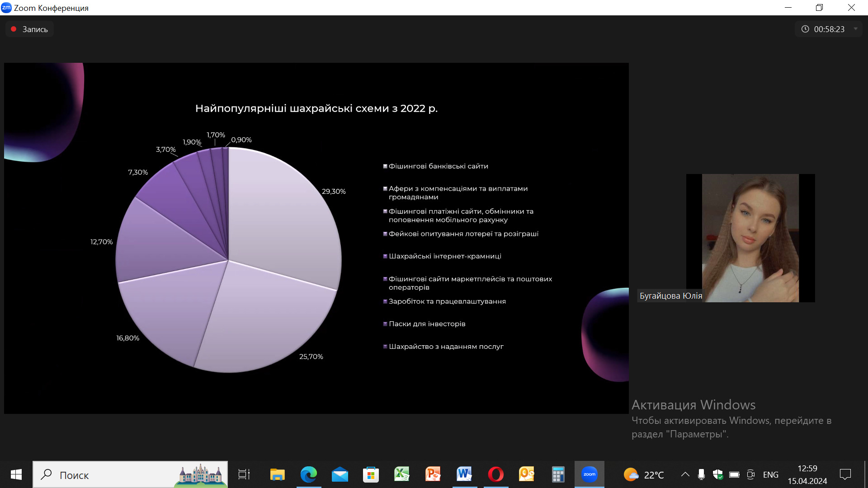
Task: Open PowerPoint from the taskbar
Action: coord(433,474)
